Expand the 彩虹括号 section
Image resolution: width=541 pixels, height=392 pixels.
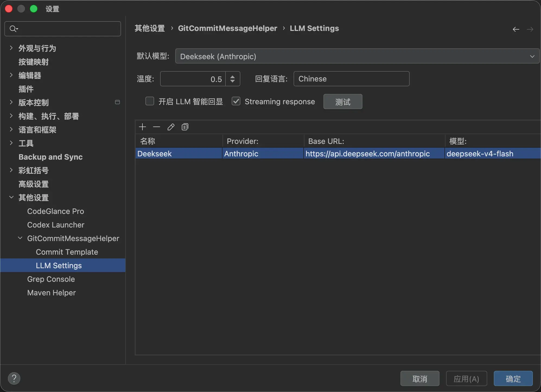[11, 170]
